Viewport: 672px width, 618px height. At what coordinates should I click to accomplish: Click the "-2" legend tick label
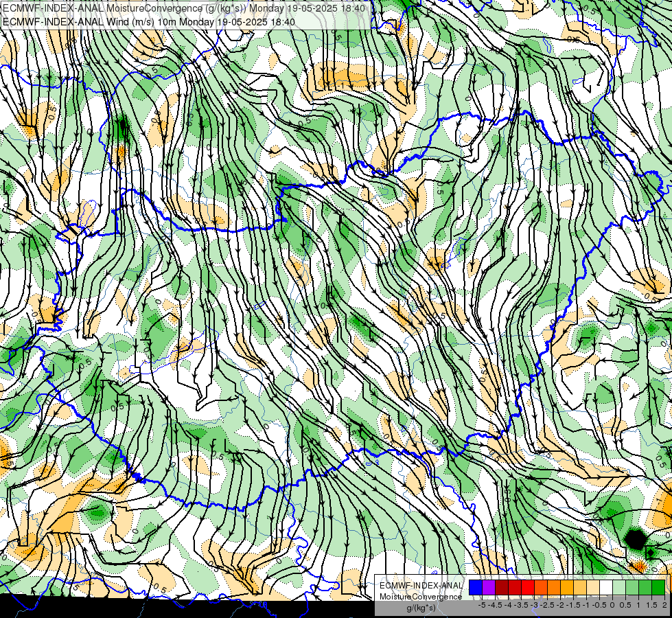[x=560, y=605]
